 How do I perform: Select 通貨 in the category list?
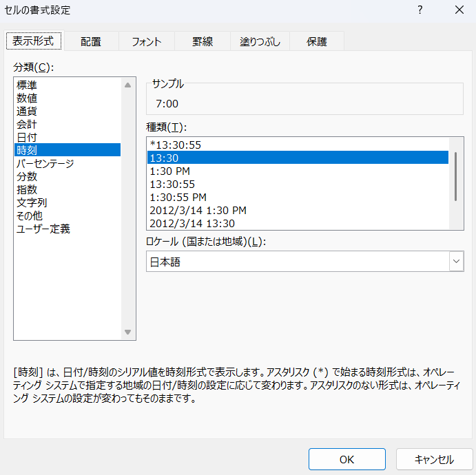(27, 111)
